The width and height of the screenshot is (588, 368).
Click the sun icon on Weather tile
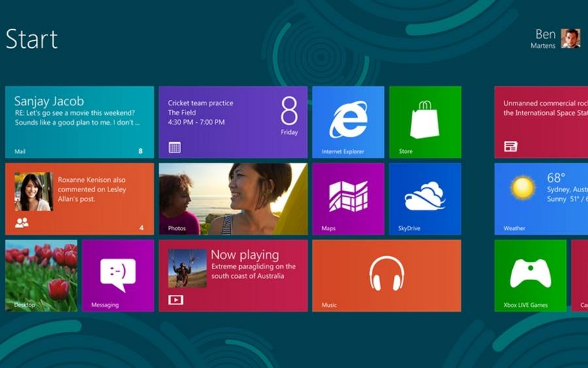pyautogui.click(x=523, y=188)
